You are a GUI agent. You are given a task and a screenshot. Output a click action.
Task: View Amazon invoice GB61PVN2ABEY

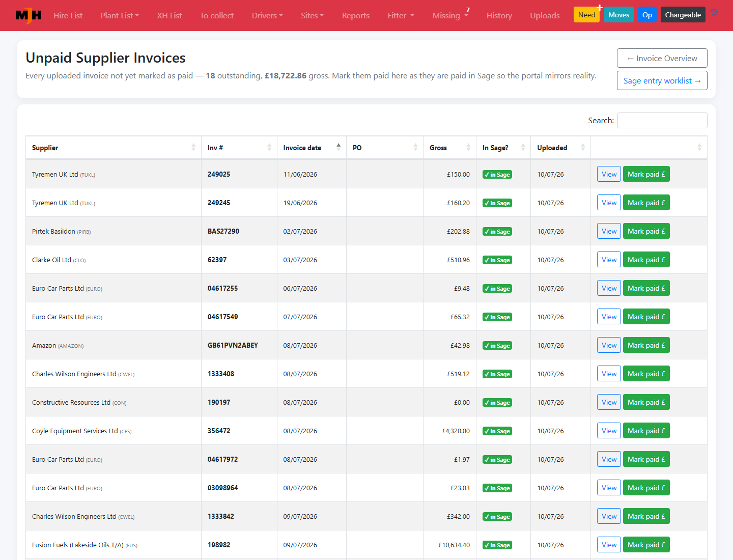609,345
